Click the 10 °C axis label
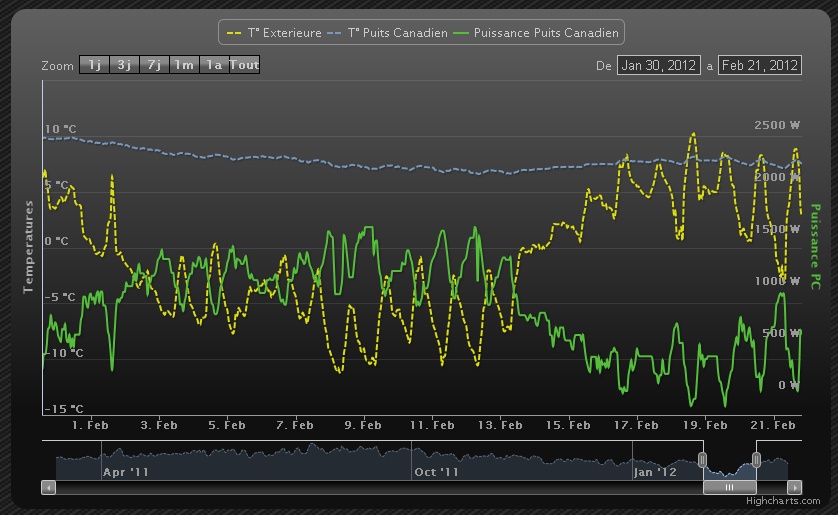 click(60, 129)
